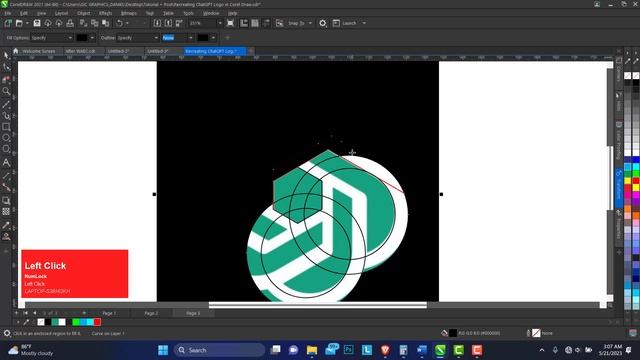Select the Crop tool
This screenshot has height=360, width=640.
[6, 79]
